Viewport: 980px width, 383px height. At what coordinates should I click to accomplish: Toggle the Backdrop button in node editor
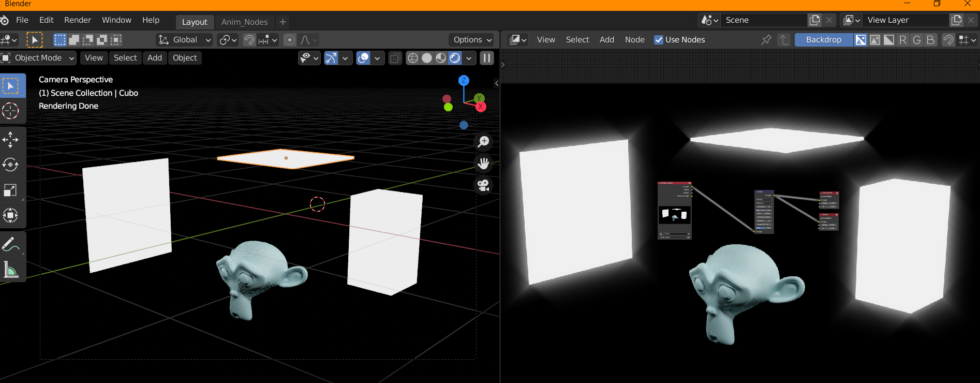pos(824,40)
